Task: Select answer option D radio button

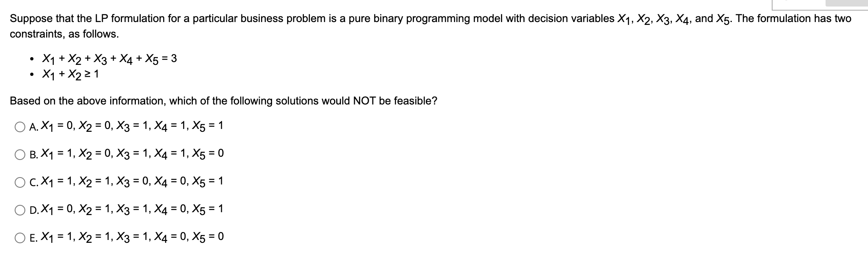Action: point(19,209)
